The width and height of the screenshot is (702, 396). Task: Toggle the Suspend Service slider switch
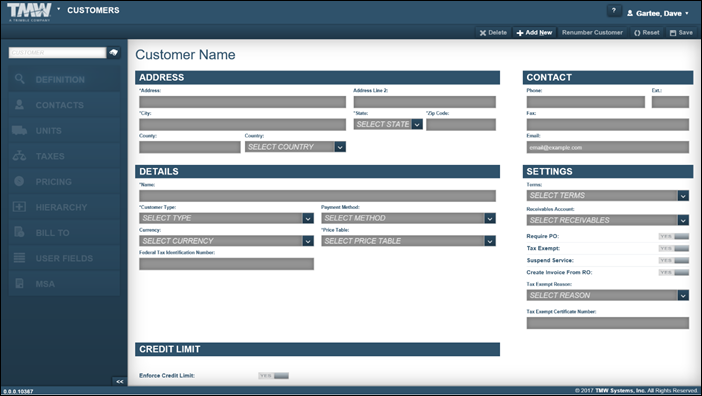tap(673, 260)
